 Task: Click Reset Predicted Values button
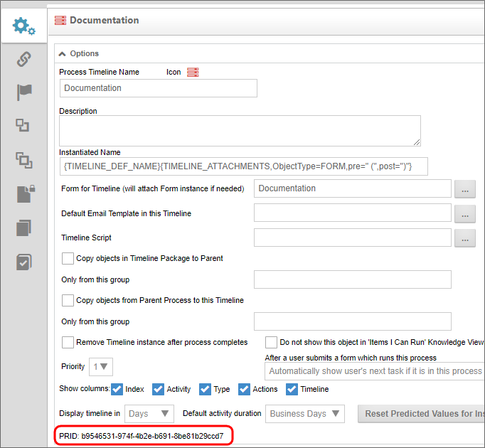421,414
